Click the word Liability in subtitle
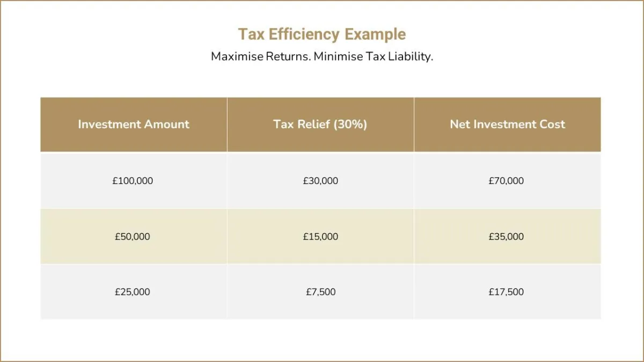 tap(410, 56)
